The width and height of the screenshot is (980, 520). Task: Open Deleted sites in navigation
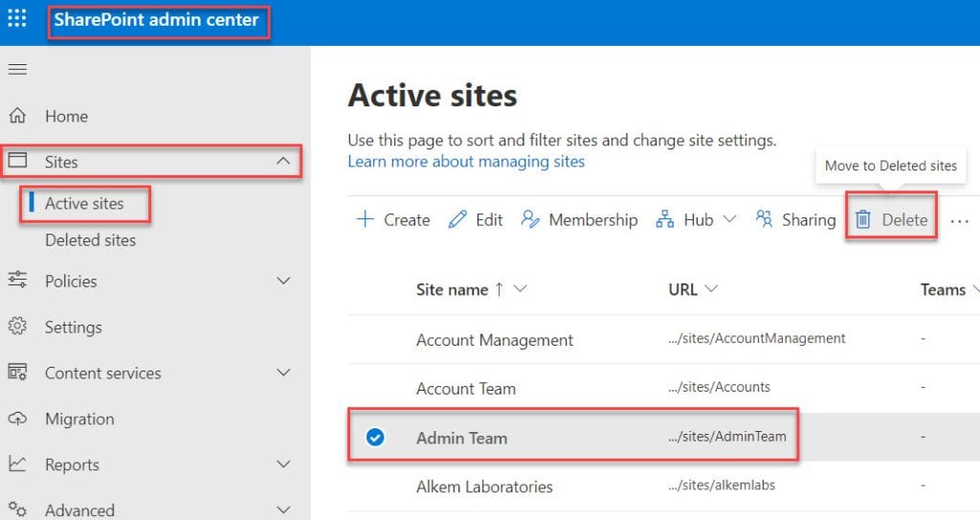pyautogui.click(x=90, y=239)
